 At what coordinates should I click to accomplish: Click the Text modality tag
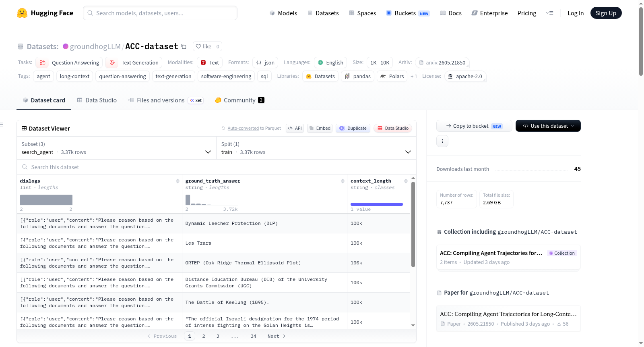pyautogui.click(x=210, y=62)
